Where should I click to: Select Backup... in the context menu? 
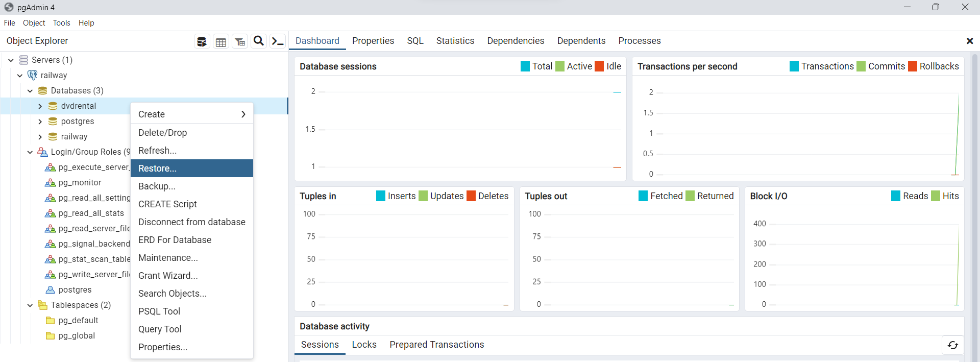[x=192, y=186]
